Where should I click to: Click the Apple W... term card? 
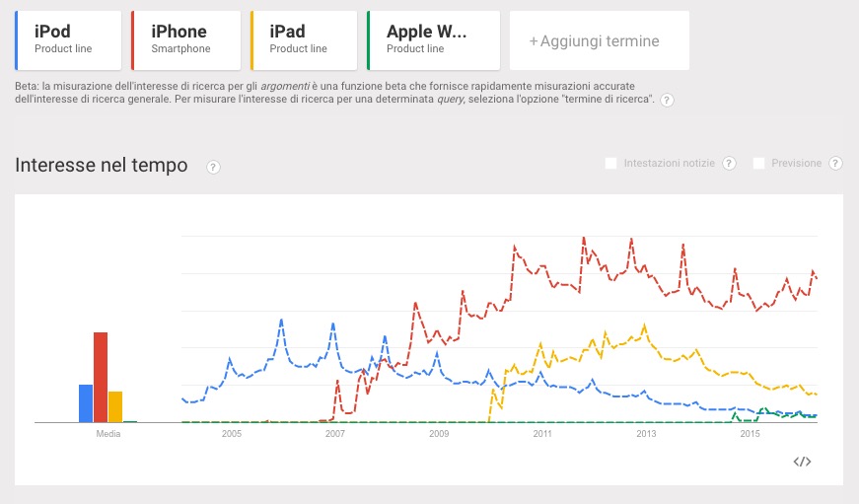coord(433,40)
